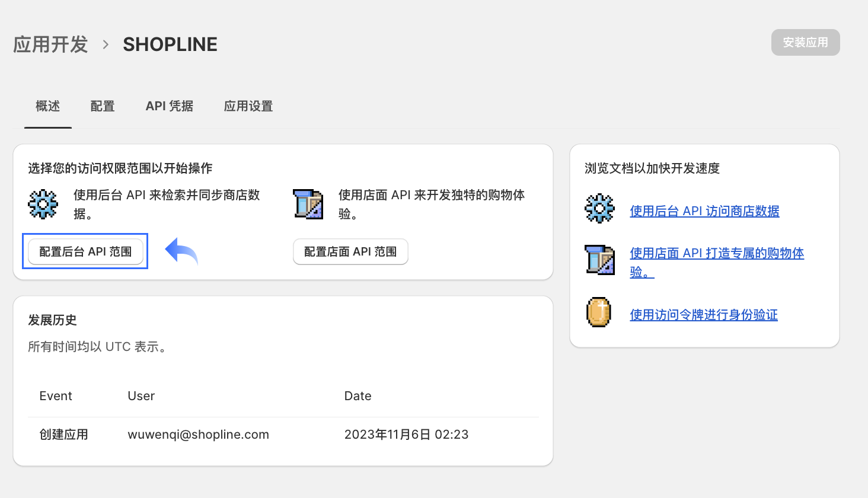Select the 概述 tab
This screenshot has width=868, height=498.
coord(47,106)
